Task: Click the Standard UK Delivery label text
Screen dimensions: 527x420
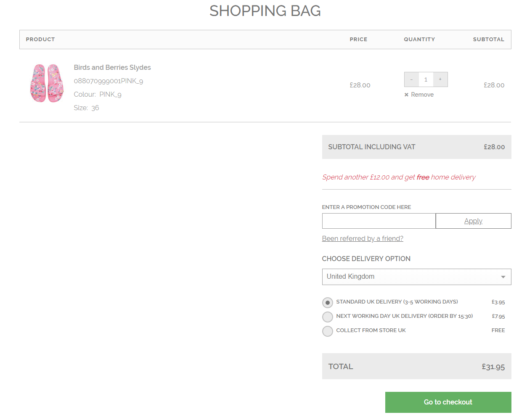Action: click(x=397, y=302)
